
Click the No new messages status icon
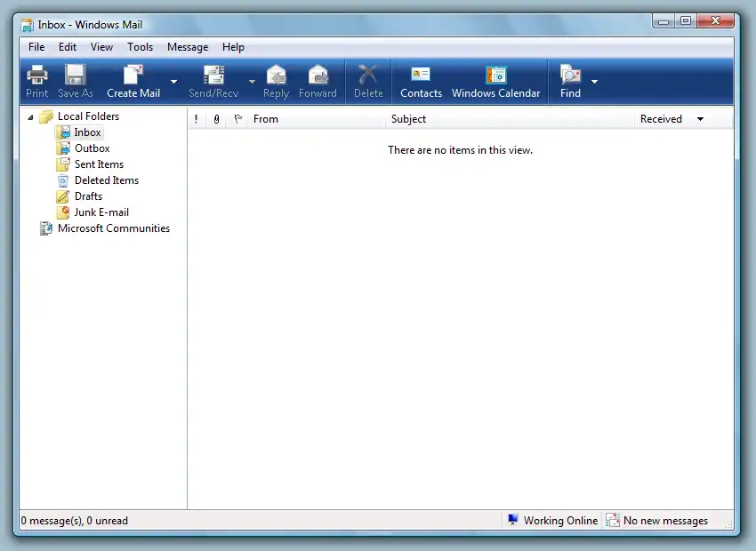613,520
